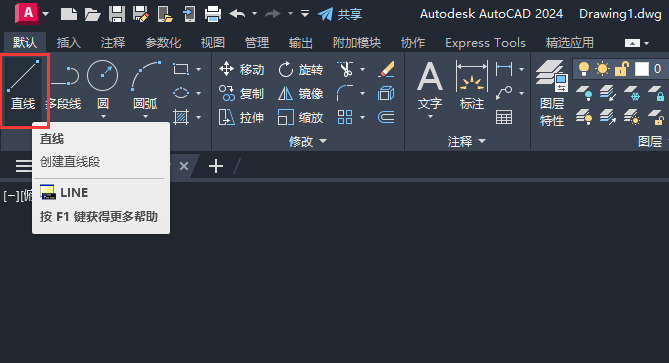Click the Fillet icon
The image size is (669, 363).
[x=345, y=93]
